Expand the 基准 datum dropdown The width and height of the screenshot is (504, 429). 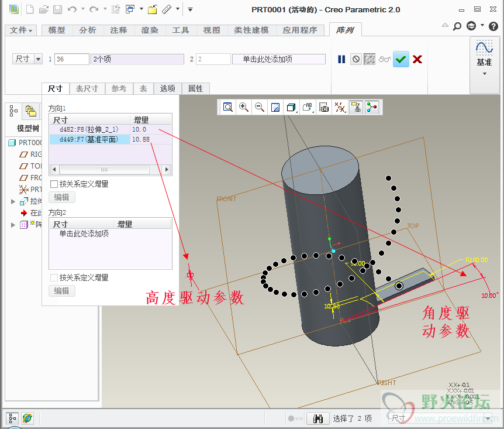pyautogui.click(x=484, y=74)
